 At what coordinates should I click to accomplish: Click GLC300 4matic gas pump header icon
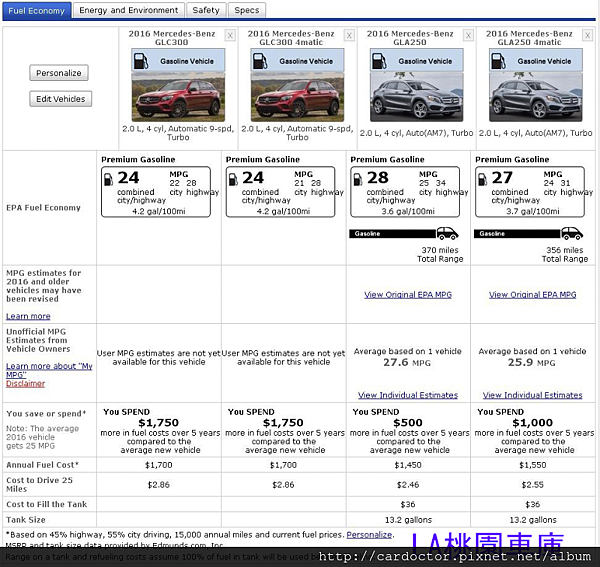point(260,61)
